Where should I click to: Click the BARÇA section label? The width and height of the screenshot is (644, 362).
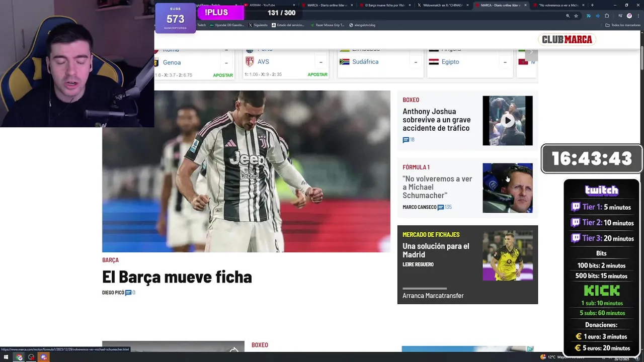click(110, 260)
